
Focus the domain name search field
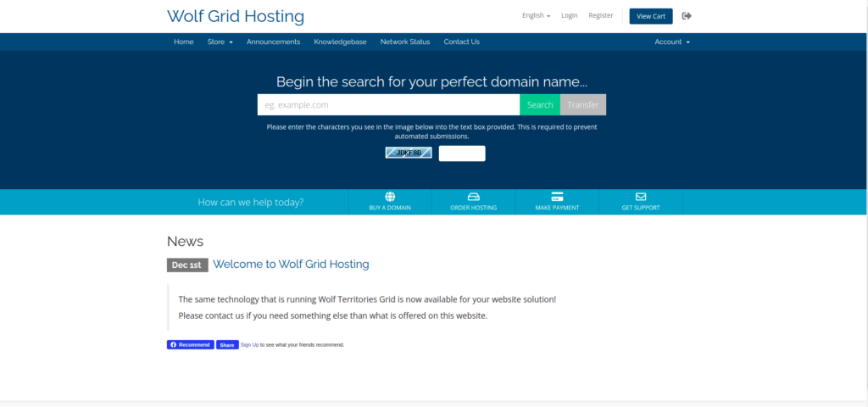tap(388, 105)
